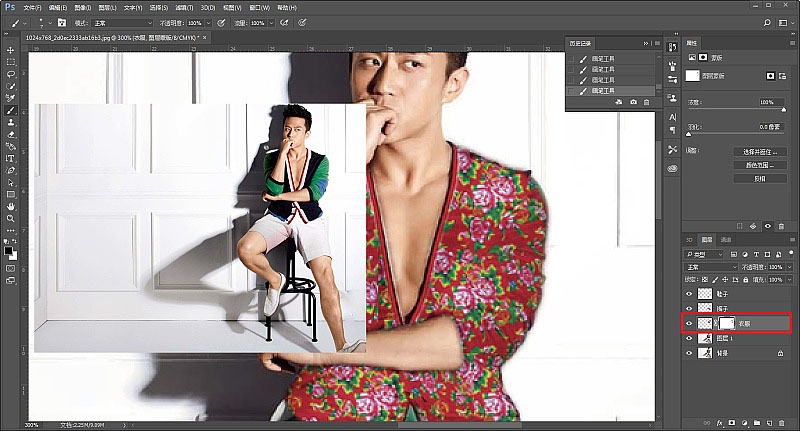Select the Brush tool in the toolbox
Image resolution: width=800 pixels, height=431 pixels.
pos(10,111)
